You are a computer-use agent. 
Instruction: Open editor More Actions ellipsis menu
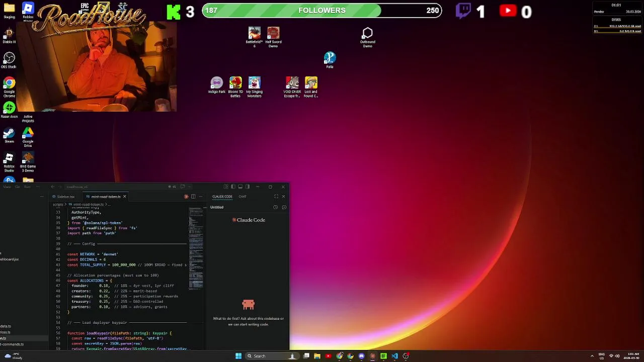coord(201,197)
